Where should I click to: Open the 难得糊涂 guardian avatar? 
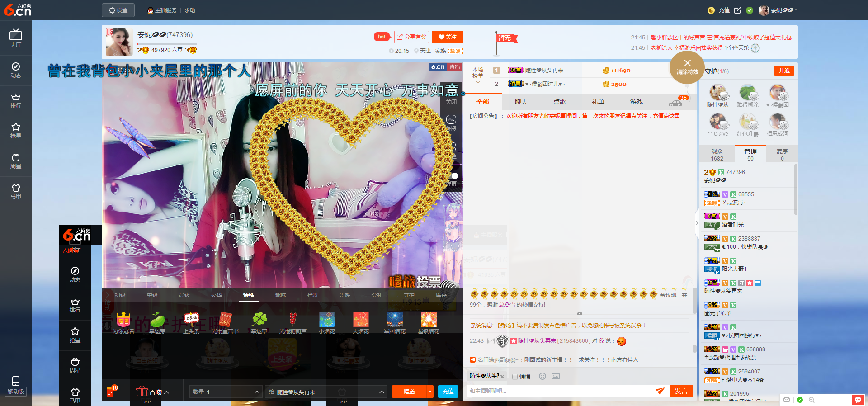(x=747, y=92)
